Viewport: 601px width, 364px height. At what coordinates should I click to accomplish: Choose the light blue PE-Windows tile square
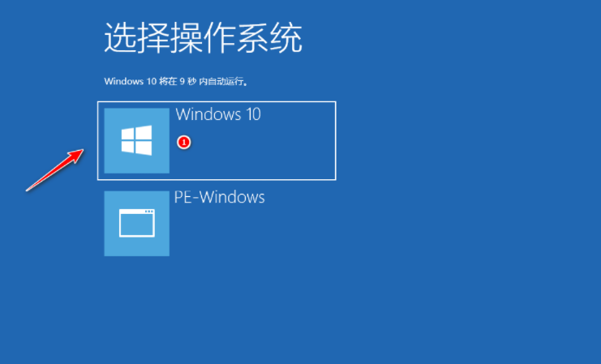pos(137,224)
